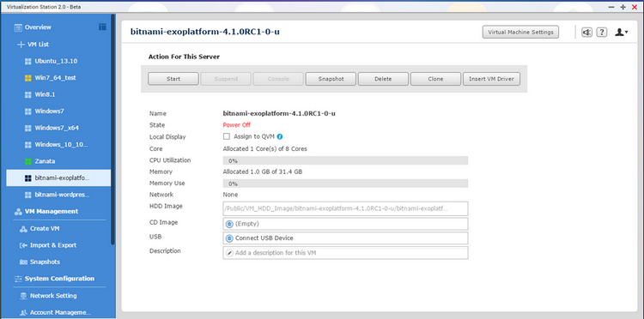Click the CD Image (Empty) field
The height and width of the screenshot is (319, 644).
[x=345, y=224]
